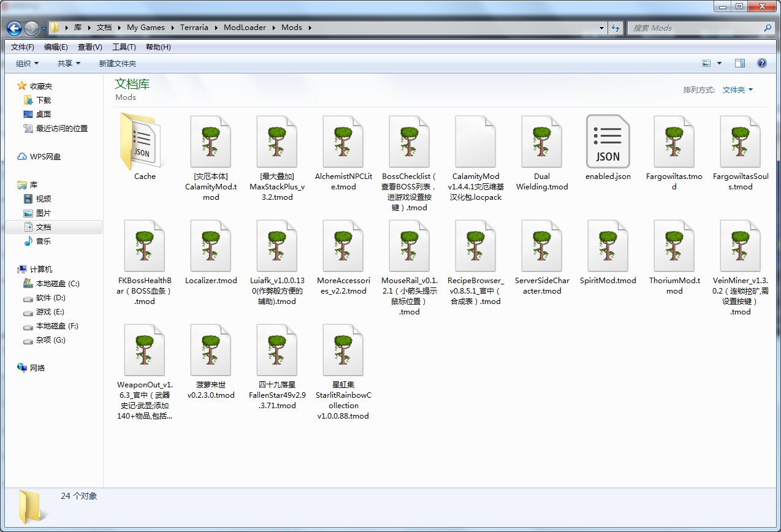781x532 pixels.
Task: Refresh the Mods folder view
Action: (x=616, y=28)
